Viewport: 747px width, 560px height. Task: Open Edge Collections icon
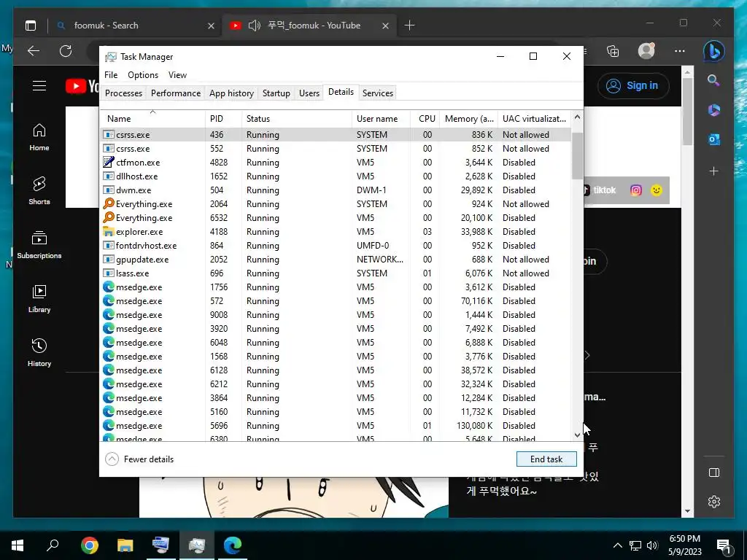pos(613,51)
